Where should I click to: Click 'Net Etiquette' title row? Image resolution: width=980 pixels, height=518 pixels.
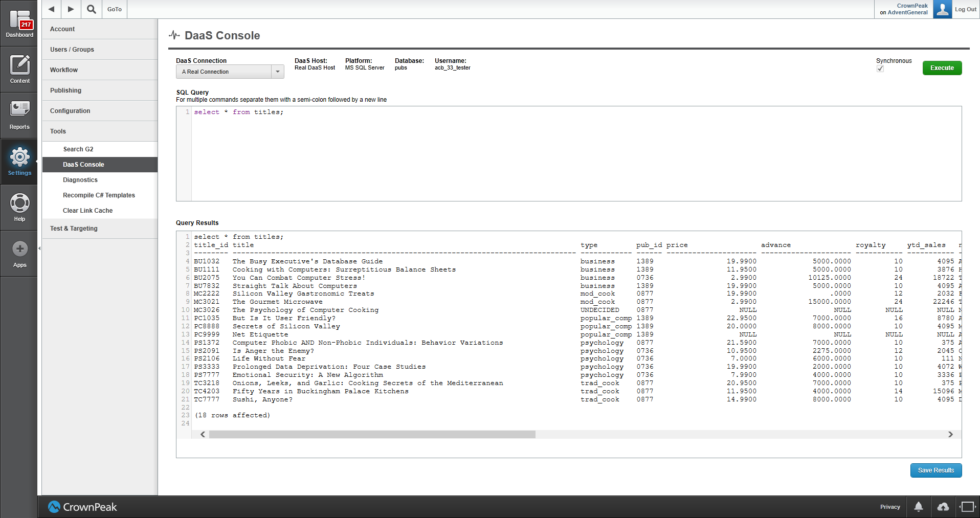tap(260, 334)
